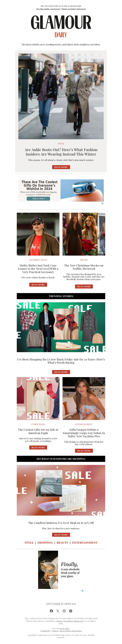Click the Unsubscribe link in footer

coord(45,631)
